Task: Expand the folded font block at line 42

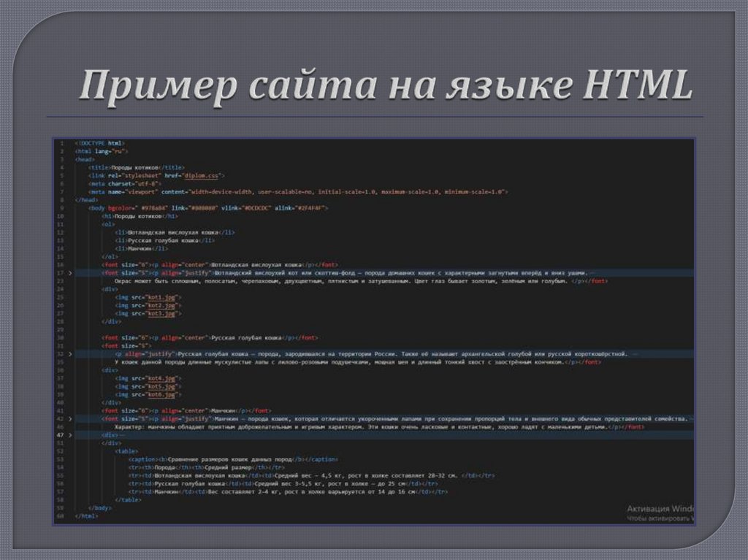Action: click(x=70, y=419)
